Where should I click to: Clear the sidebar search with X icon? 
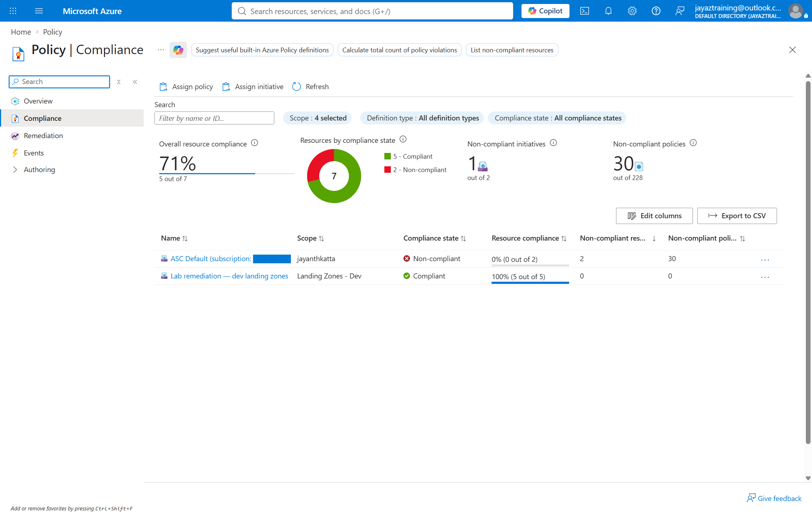tap(119, 82)
